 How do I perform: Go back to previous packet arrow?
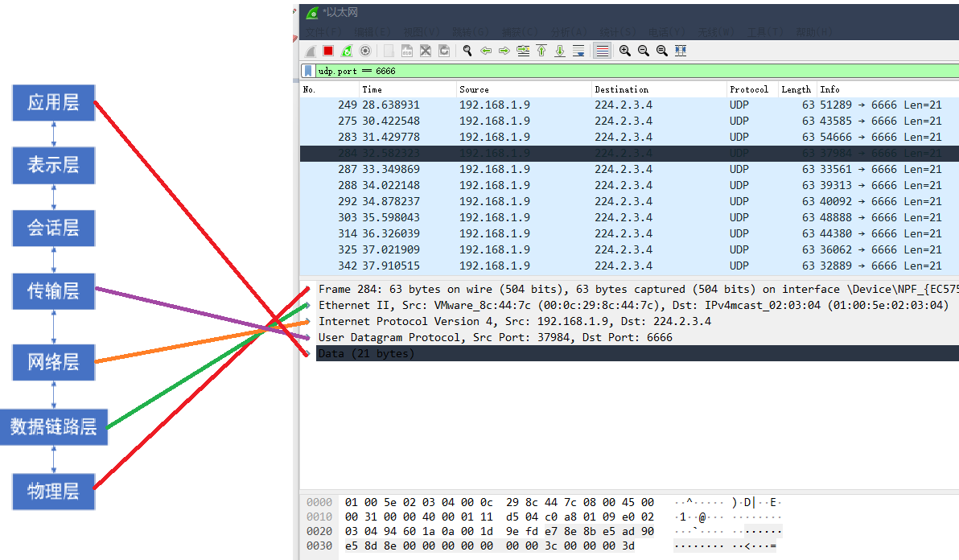click(486, 51)
